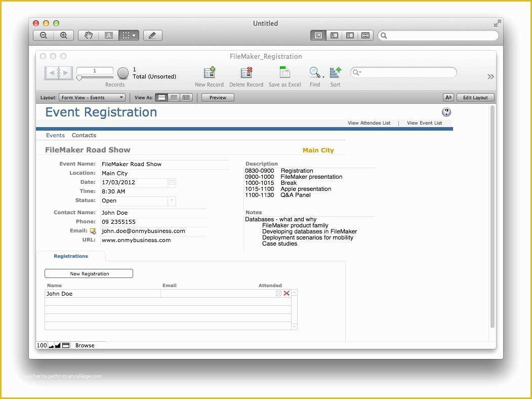The height and width of the screenshot is (399, 532).
Task: Switch to Contacts tab
Action: click(84, 135)
